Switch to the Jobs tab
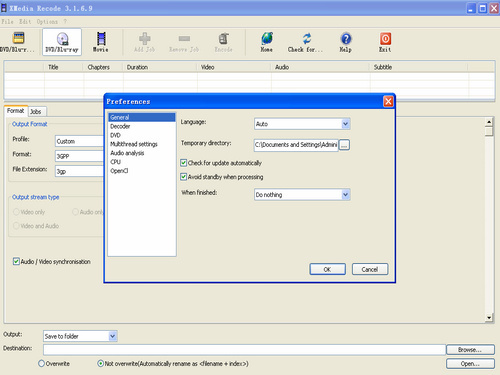The image size is (500, 375). [x=36, y=112]
